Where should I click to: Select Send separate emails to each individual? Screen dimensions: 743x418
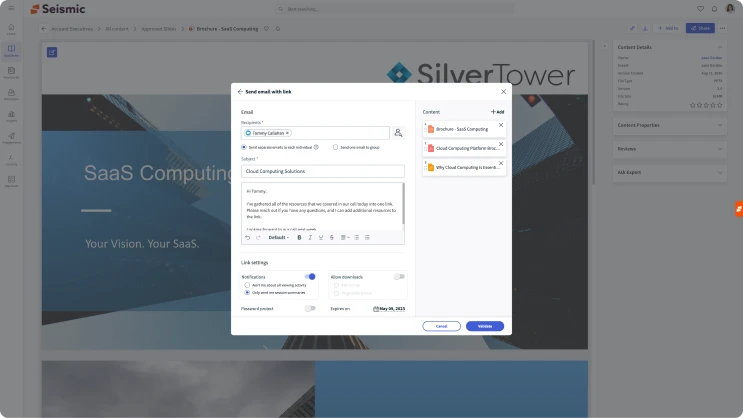click(244, 147)
